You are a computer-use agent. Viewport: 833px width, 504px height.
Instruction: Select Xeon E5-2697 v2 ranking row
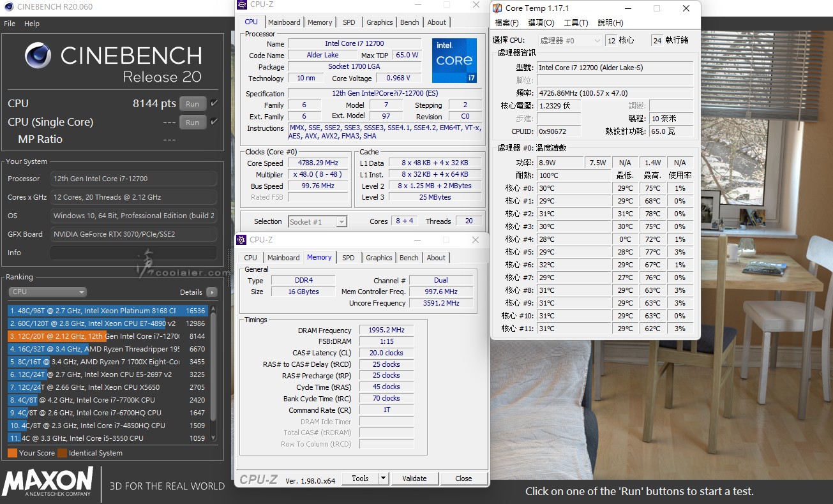pyautogui.click(x=107, y=374)
